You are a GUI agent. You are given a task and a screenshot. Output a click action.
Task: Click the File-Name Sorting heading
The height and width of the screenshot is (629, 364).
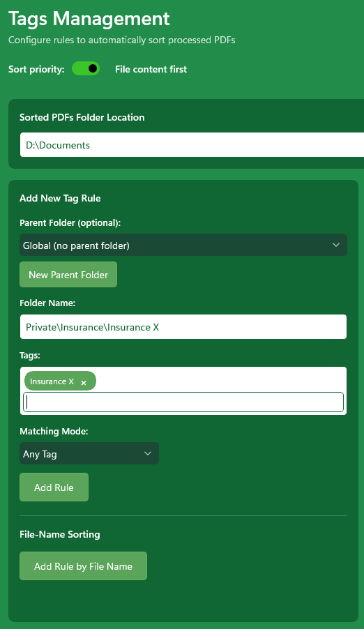[60, 534]
